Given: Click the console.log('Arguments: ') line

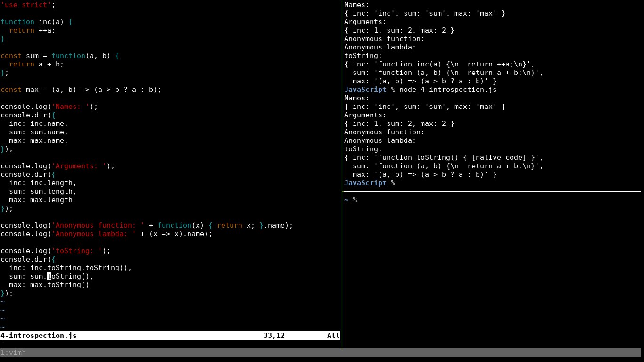Looking at the screenshot, I should [x=58, y=166].
